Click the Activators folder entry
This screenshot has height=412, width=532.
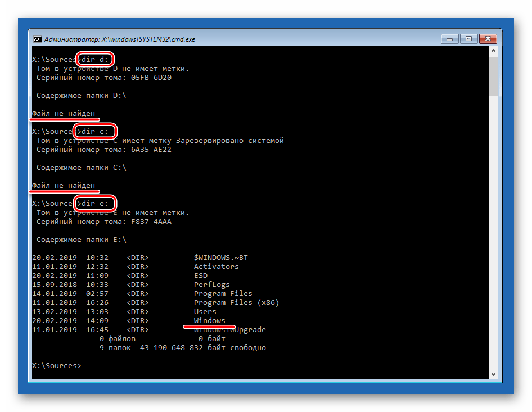[x=216, y=267]
